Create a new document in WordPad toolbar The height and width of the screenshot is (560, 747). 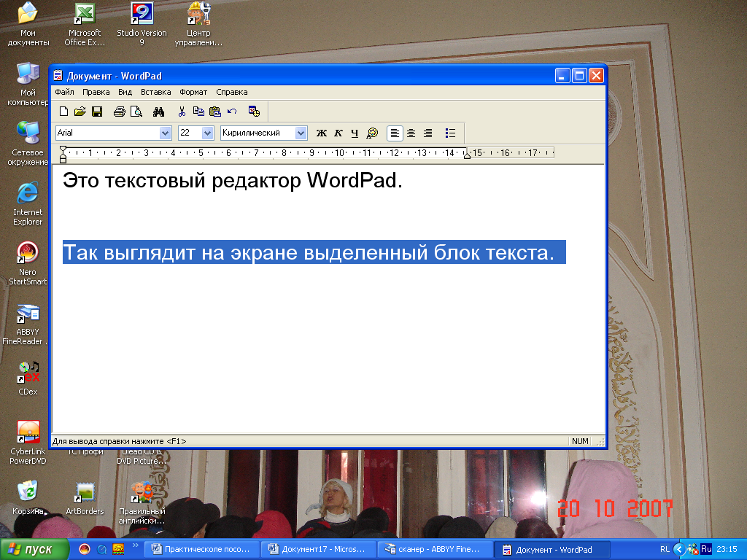coord(63,112)
